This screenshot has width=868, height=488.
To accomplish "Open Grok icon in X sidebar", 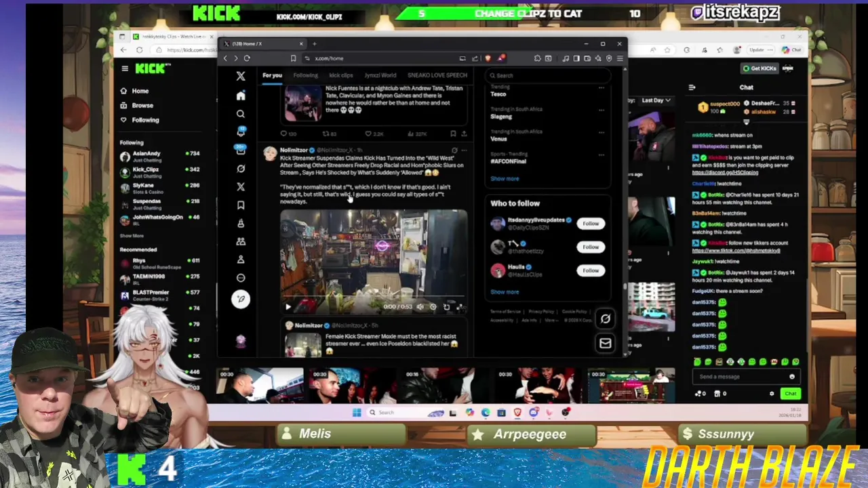I will pos(241,168).
